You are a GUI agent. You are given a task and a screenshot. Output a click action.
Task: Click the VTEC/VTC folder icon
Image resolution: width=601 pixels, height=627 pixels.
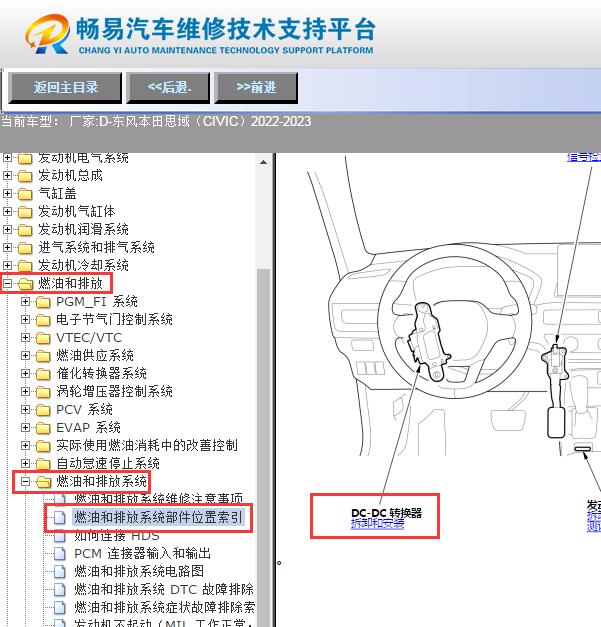pyautogui.click(x=43, y=338)
